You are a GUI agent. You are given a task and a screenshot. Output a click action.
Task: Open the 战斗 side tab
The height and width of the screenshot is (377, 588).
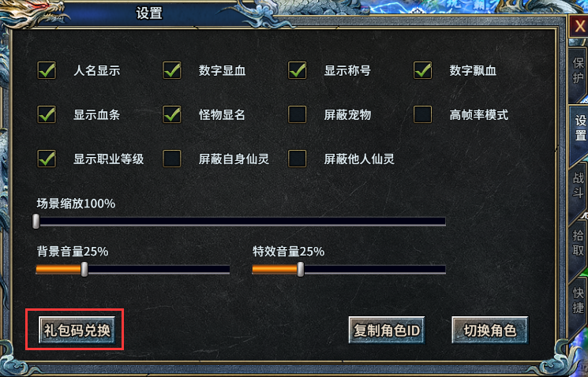[x=578, y=185]
